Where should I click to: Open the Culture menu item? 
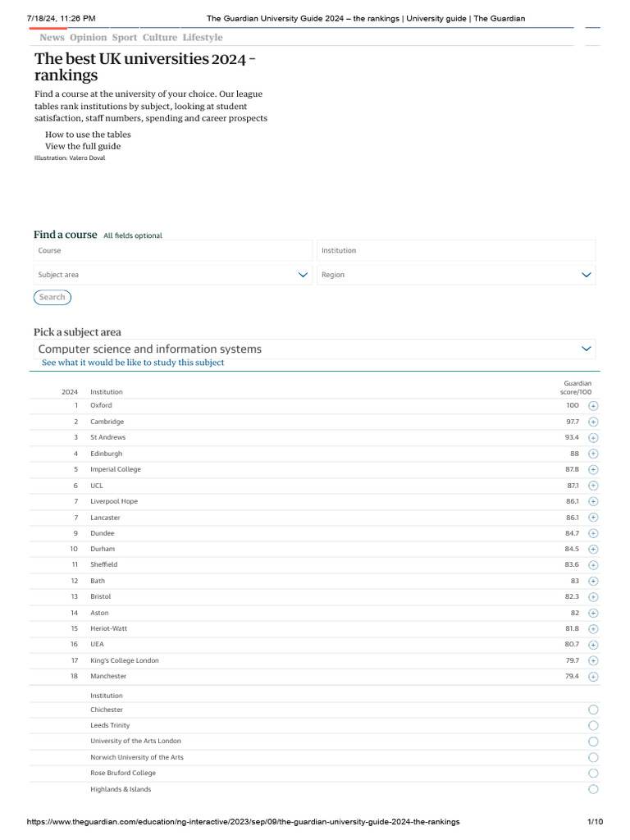(x=159, y=38)
